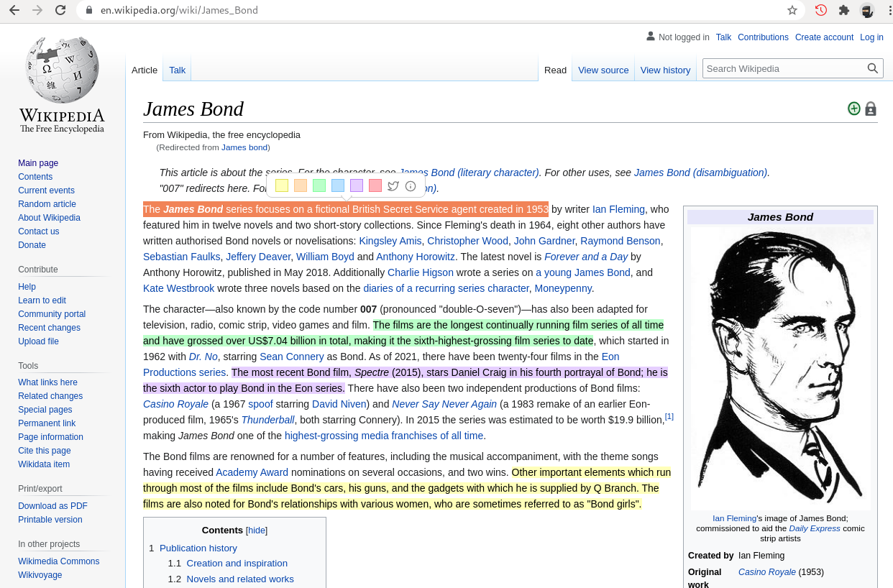Click the padlock site info icon

(89, 10)
